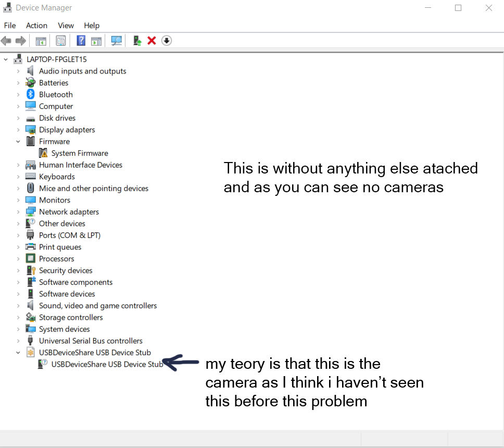Select the Print queues label
This screenshot has width=504, height=448.
click(x=60, y=247)
